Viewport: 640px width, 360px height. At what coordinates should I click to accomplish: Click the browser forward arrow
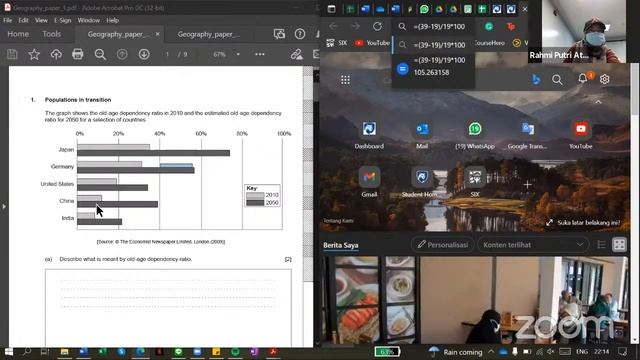(x=356, y=26)
